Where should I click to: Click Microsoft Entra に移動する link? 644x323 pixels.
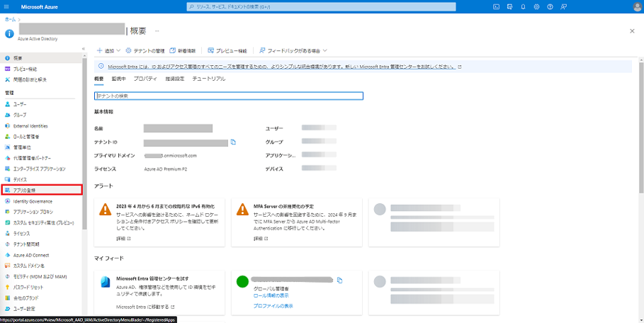pos(145,307)
